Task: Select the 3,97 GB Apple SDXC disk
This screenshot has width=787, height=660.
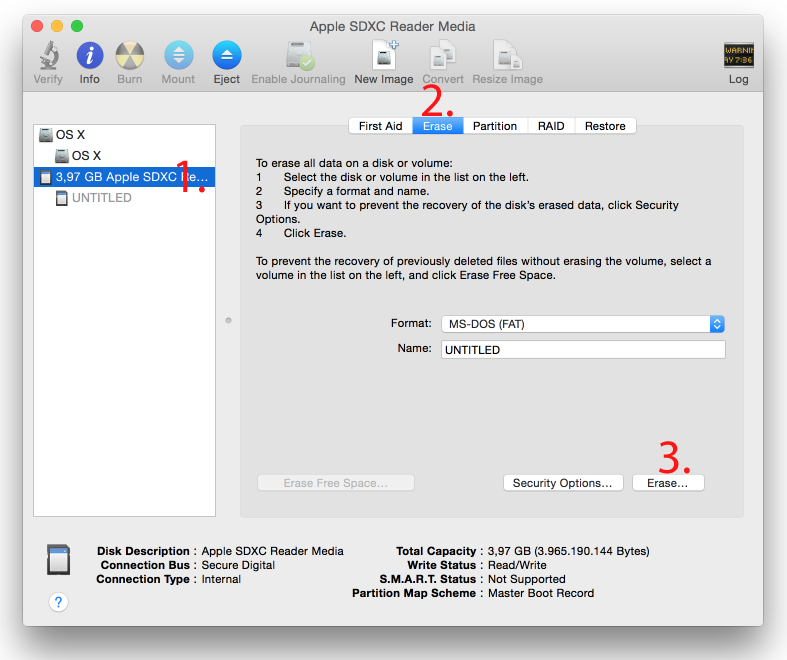Action: point(124,177)
